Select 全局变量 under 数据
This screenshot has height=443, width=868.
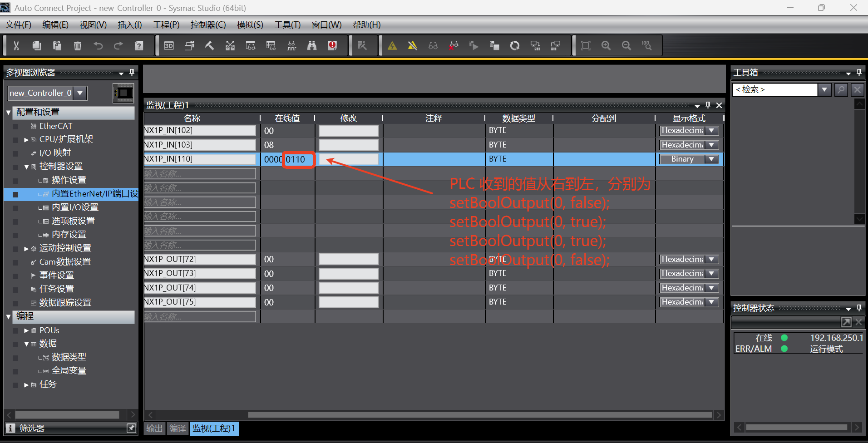pyautogui.click(x=69, y=371)
